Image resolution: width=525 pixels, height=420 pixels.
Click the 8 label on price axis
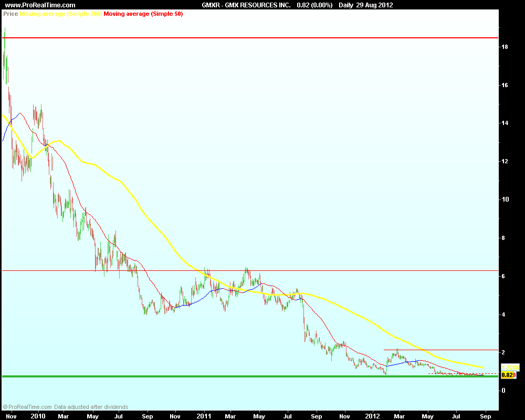tap(503, 238)
